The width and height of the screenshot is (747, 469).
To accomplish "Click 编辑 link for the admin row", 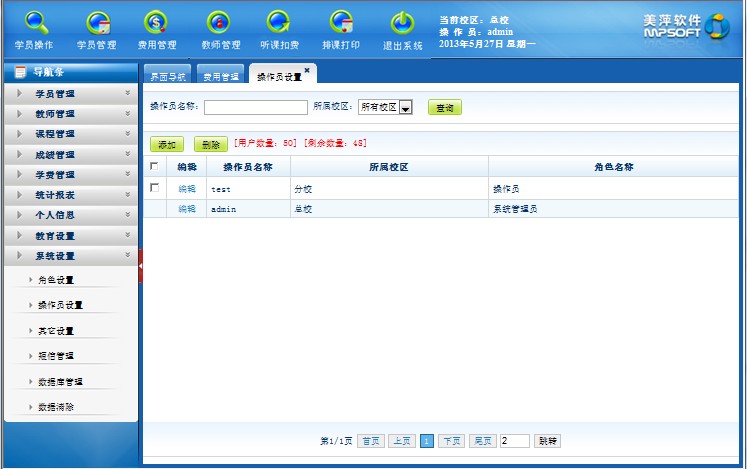I will 187,209.
